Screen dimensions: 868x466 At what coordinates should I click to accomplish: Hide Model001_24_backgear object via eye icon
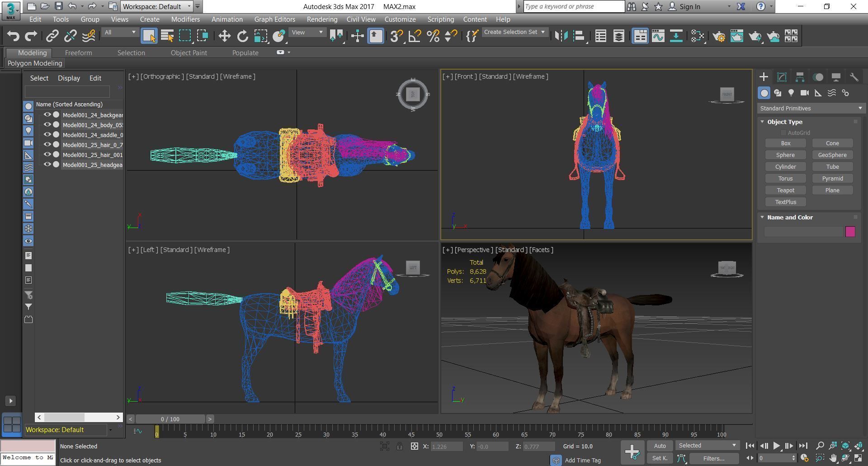click(47, 115)
